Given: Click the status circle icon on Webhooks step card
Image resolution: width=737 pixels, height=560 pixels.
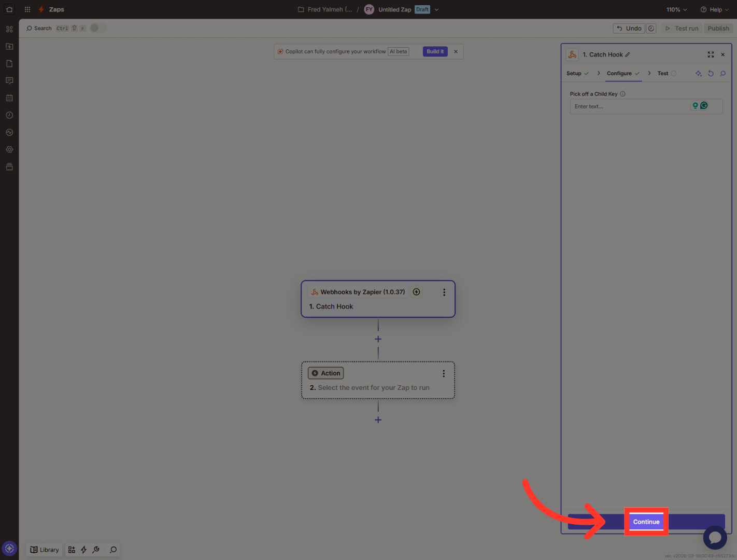Looking at the screenshot, I should click(x=416, y=292).
